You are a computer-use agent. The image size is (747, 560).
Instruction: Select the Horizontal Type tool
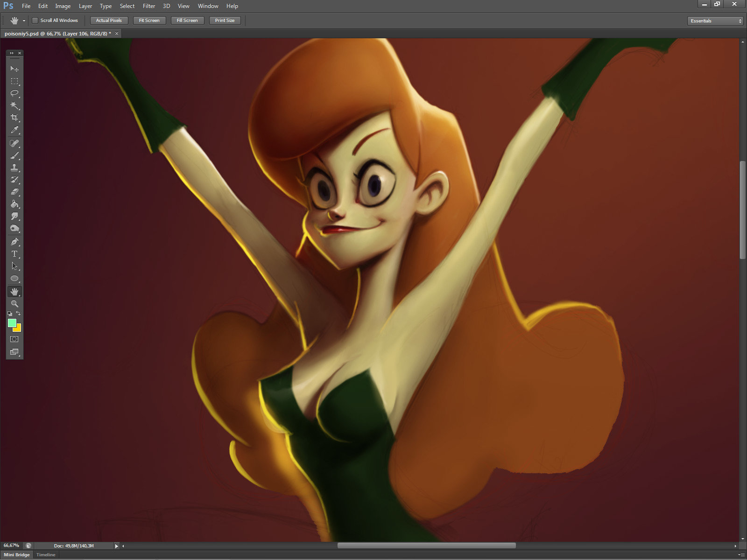[x=14, y=254]
